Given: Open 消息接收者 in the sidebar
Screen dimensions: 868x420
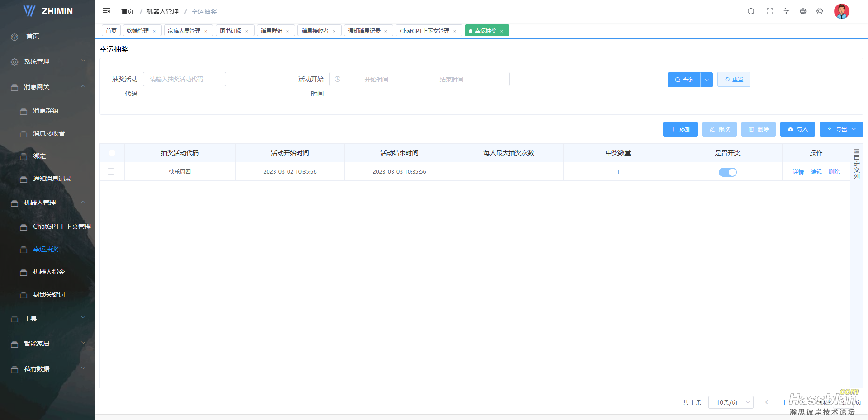Looking at the screenshot, I should click(49, 133).
